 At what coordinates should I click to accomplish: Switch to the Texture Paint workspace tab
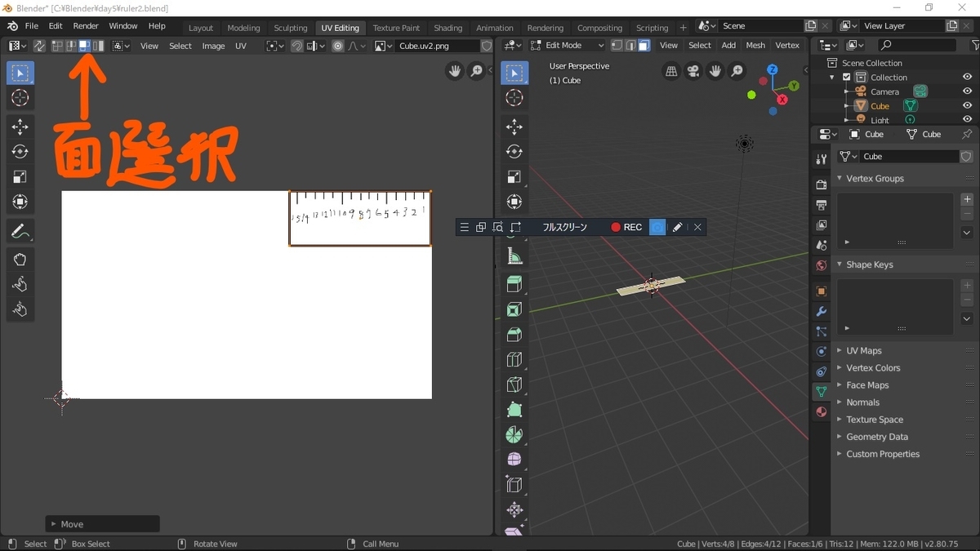(x=396, y=28)
